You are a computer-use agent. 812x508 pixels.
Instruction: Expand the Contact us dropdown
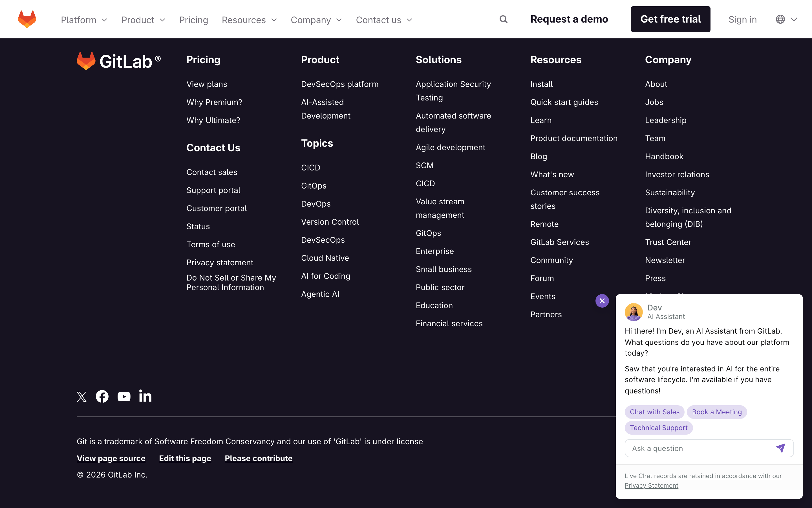(x=384, y=20)
